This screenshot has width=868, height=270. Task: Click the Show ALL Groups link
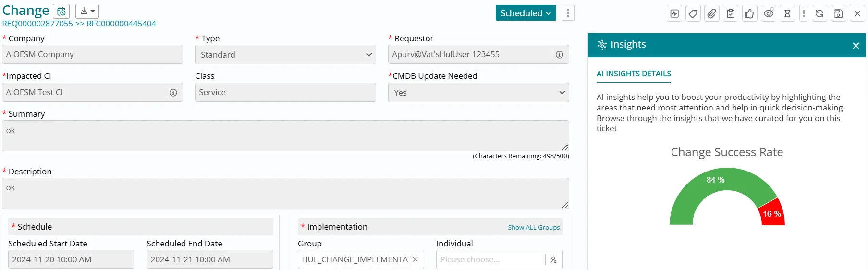[x=534, y=227]
